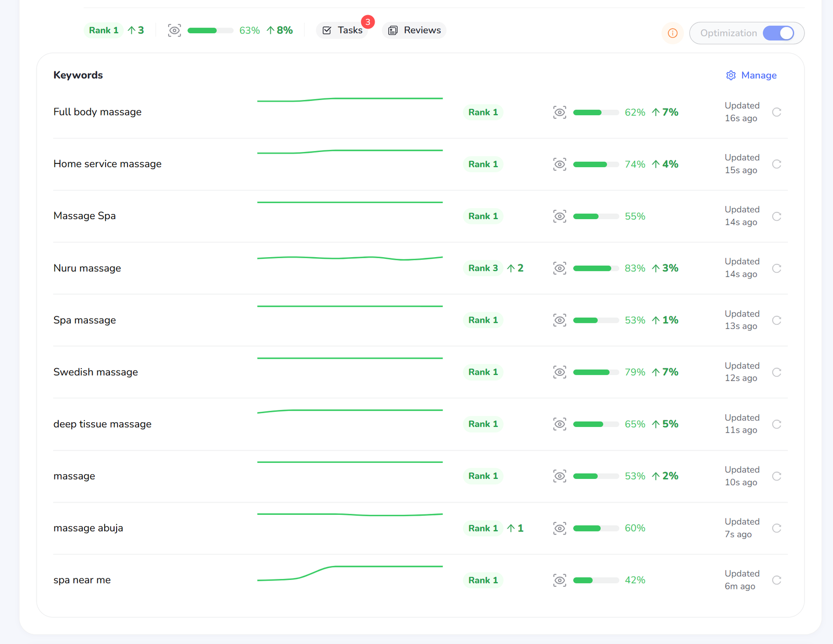Open the Tasks tab
The height and width of the screenshot is (644, 833).
click(342, 30)
